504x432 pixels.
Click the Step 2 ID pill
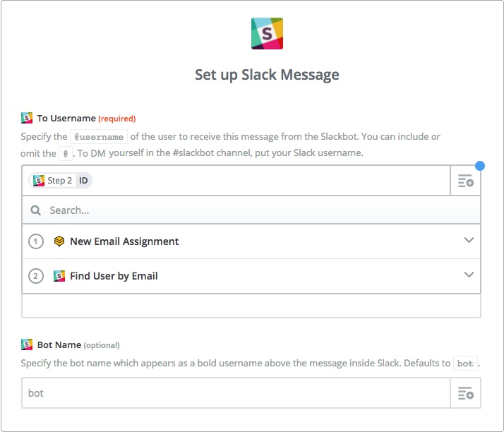click(x=61, y=180)
